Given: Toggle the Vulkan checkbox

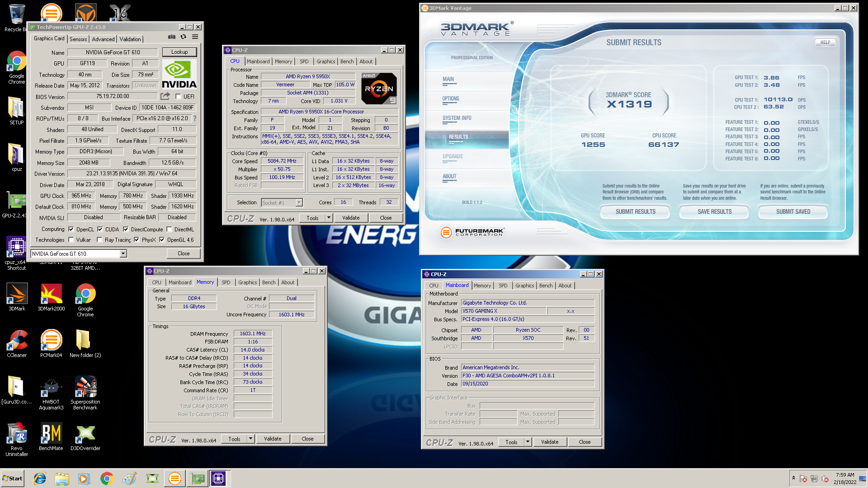Looking at the screenshot, I should click(x=71, y=239).
